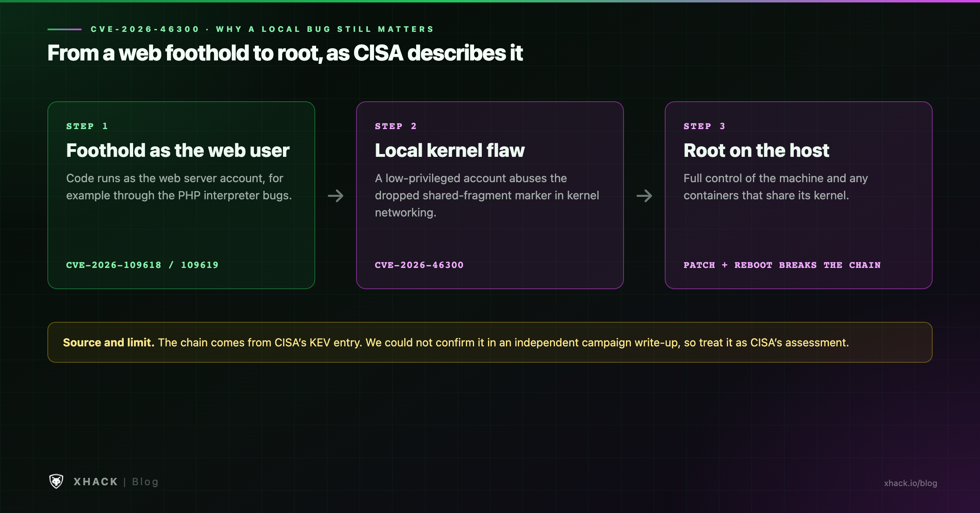Click the kicker "CVE-2026-46300 · Why a local bug still matters"
The width and height of the screenshot is (980, 513).
click(x=262, y=29)
